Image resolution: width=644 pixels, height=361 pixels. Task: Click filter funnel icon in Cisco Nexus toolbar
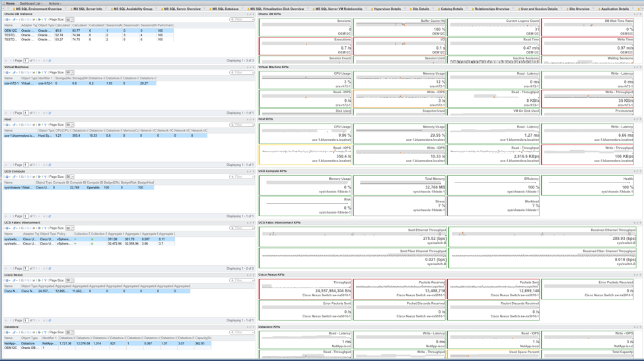click(x=46, y=280)
